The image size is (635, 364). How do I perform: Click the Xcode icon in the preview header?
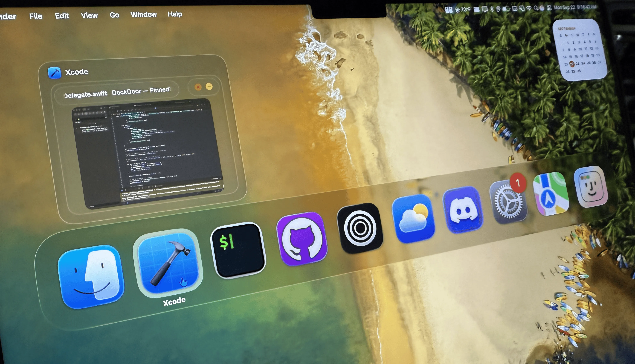pos(54,73)
